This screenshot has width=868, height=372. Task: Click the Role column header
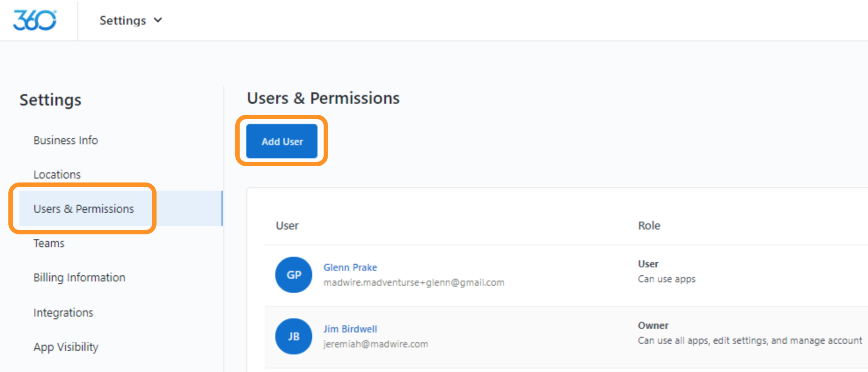coord(649,226)
